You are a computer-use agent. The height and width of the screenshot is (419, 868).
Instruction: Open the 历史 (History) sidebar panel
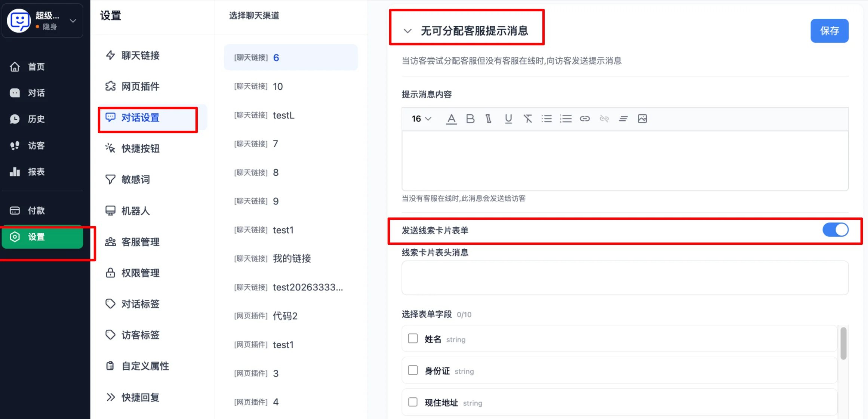pyautogui.click(x=36, y=119)
